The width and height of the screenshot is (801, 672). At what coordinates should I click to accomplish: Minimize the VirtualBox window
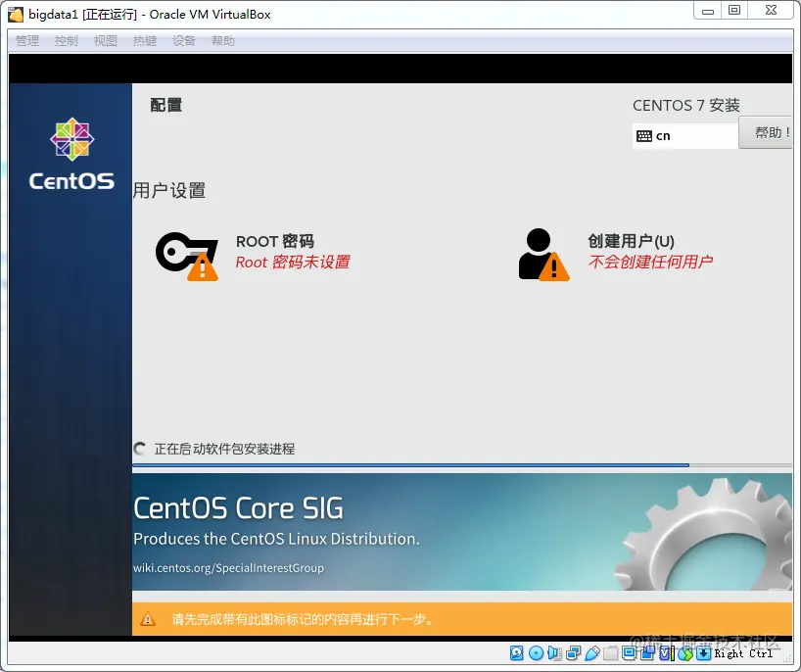[708, 11]
